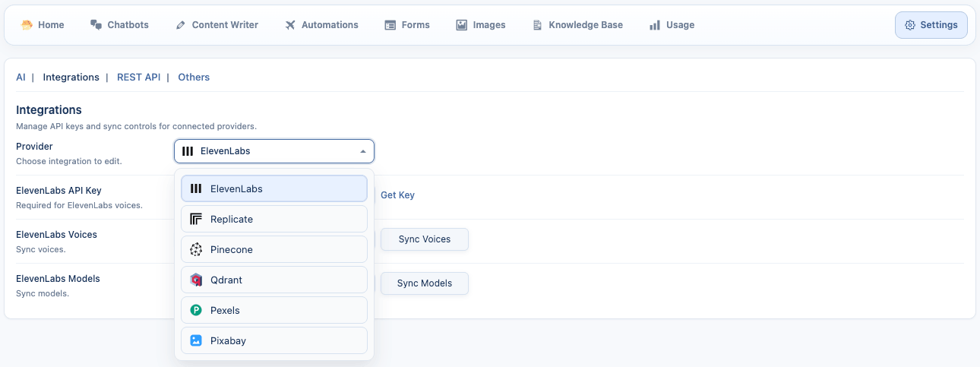The width and height of the screenshot is (980, 367).
Task: Choose Pinecone in the provider dropdown
Action: (x=273, y=249)
